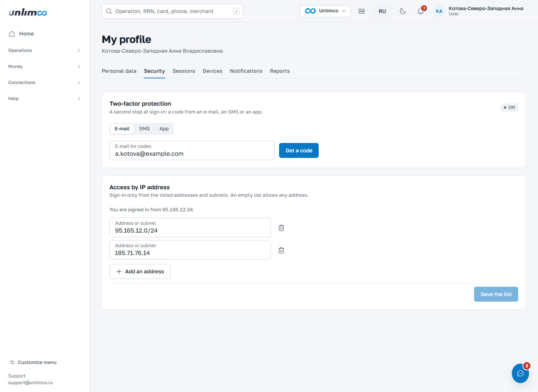Expand the Money sidebar section
The width and height of the screenshot is (538, 392).
[x=44, y=66]
